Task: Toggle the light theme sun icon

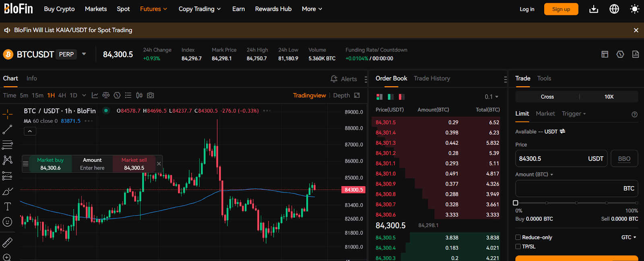Action: point(635,9)
